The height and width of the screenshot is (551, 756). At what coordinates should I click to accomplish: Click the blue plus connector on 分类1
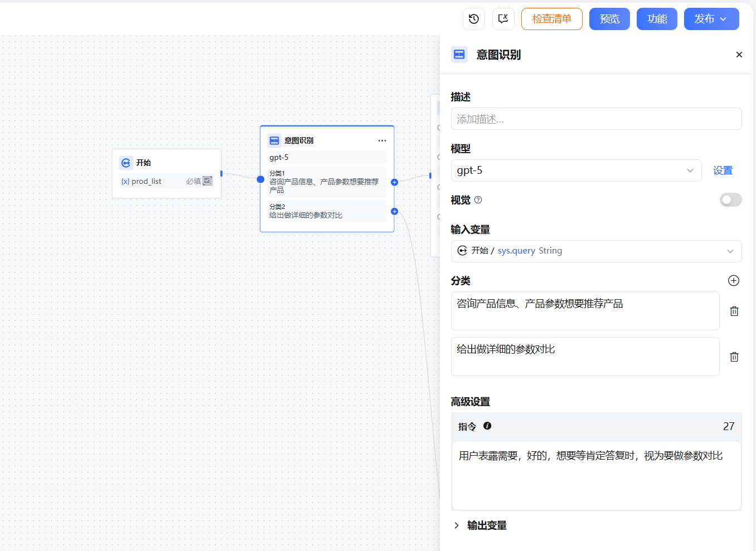click(x=394, y=182)
